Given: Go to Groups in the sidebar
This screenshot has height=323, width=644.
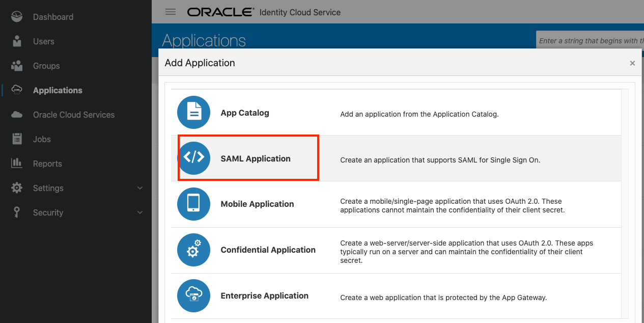Looking at the screenshot, I should (x=46, y=66).
